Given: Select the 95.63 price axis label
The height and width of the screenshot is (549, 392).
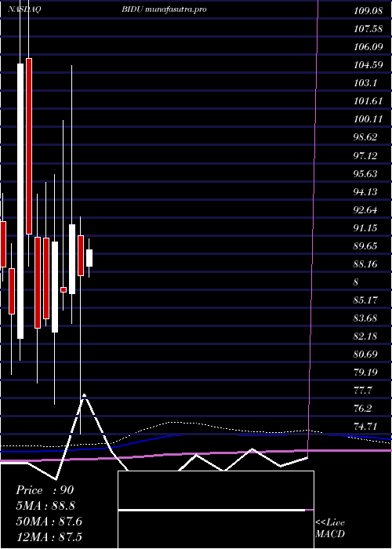Looking at the screenshot, I should coord(366,173).
